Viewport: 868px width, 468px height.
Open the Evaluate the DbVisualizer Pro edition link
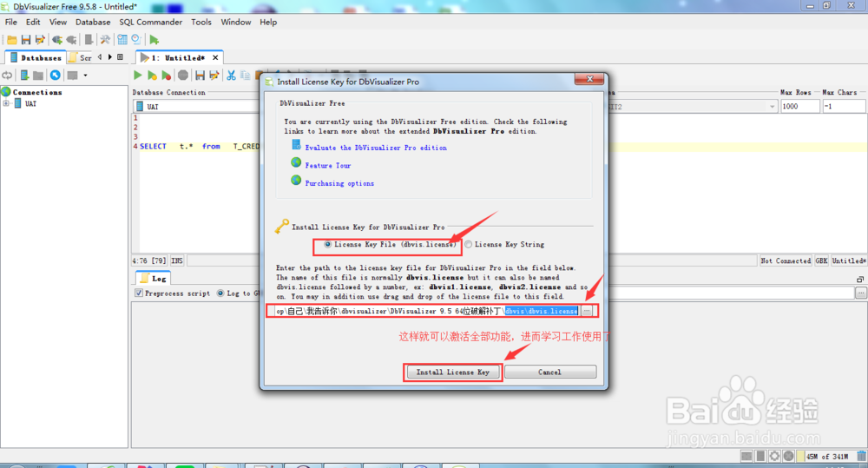(x=376, y=148)
